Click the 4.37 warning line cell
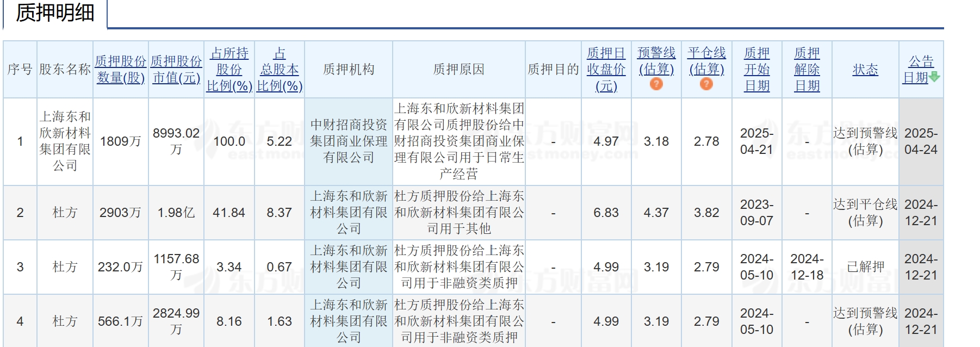Viewport: 980px width, 347px height. [656, 213]
